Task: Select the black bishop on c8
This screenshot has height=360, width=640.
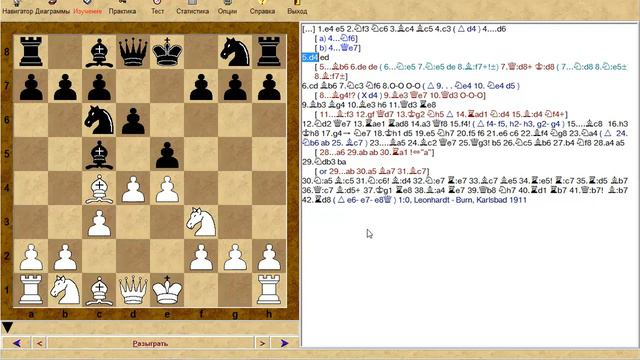Action: (x=99, y=51)
